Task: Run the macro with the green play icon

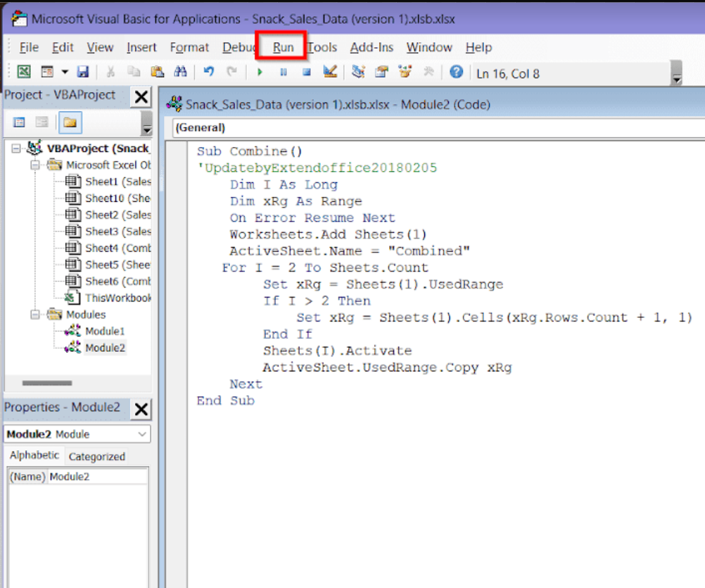Action: tap(260, 72)
